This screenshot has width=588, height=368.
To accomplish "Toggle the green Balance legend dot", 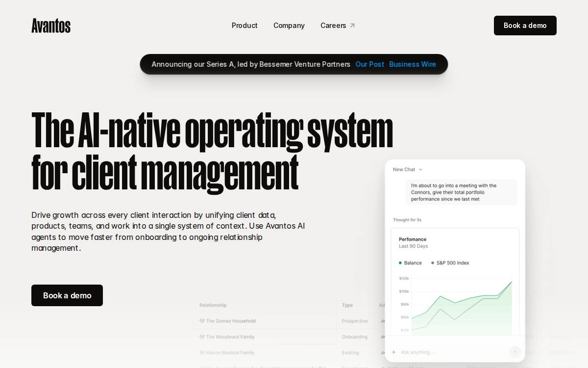I will [x=400, y=263].
